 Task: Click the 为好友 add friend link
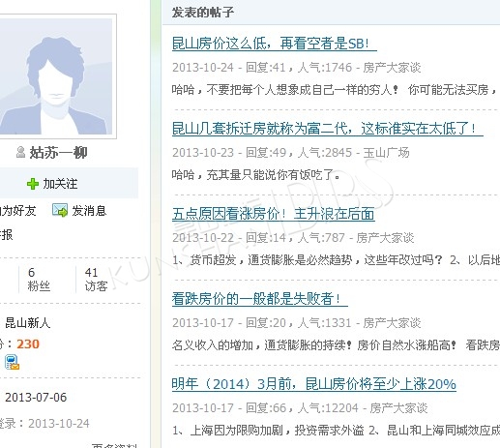(x=17, y=211)
